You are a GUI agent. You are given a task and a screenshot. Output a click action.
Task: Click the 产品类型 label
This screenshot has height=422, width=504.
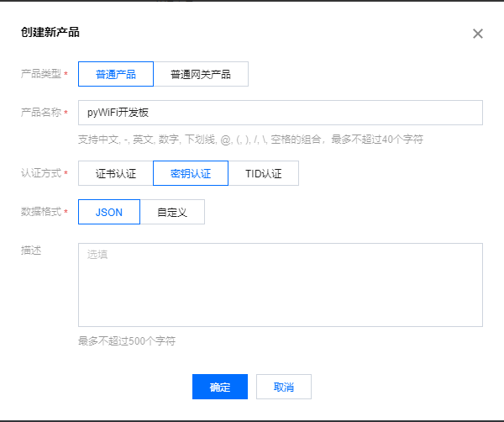click(41, 74)
